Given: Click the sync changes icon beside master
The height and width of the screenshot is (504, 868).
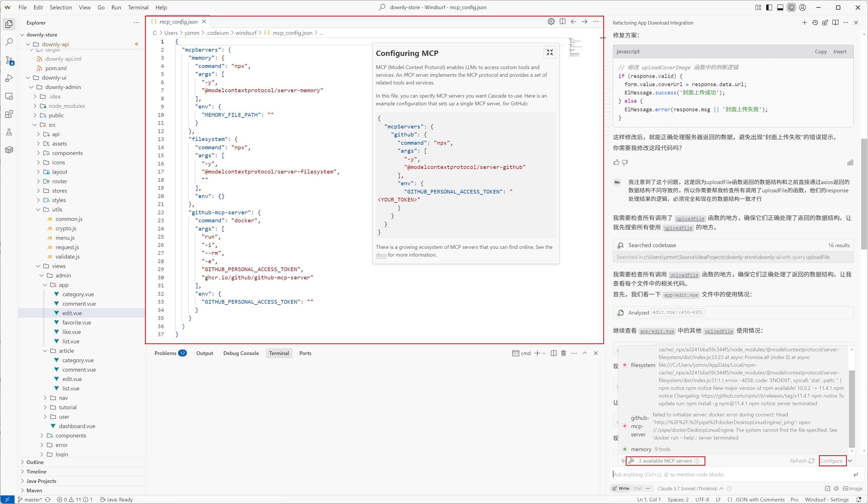Looking at the screenshot, I should pyautogui.click(x=48, y=499).
